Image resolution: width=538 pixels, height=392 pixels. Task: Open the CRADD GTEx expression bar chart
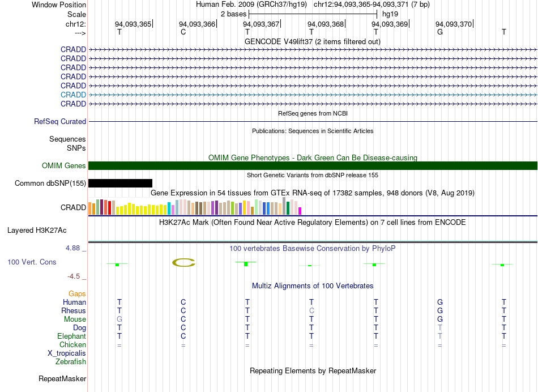pyautogui.click(x=195, y=206)
